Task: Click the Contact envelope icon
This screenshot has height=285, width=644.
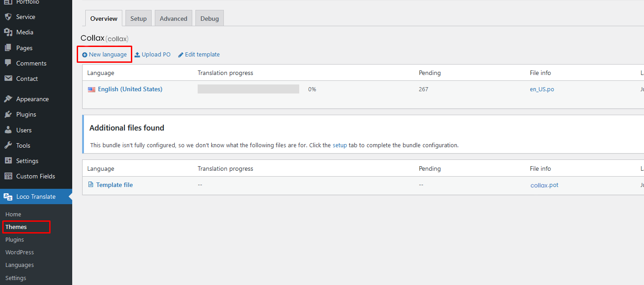Action: [8, 79]
